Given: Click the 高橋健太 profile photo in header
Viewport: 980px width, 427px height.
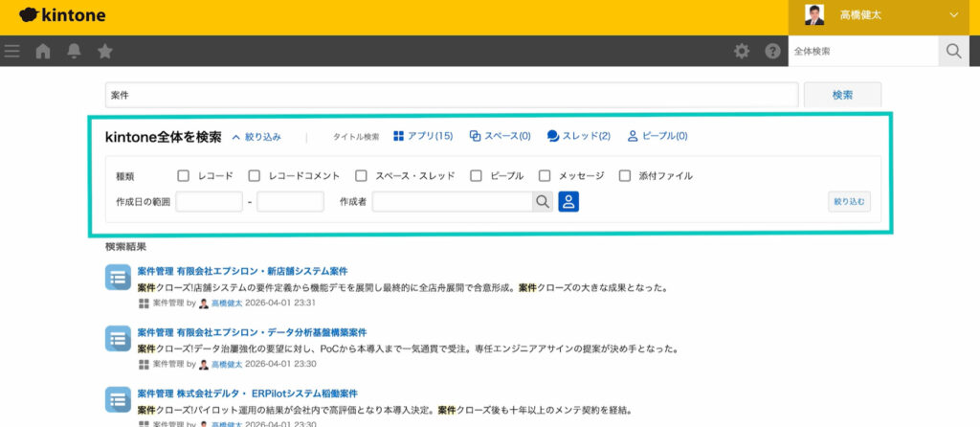Looking at the screenshot, I should click(814, 15).
